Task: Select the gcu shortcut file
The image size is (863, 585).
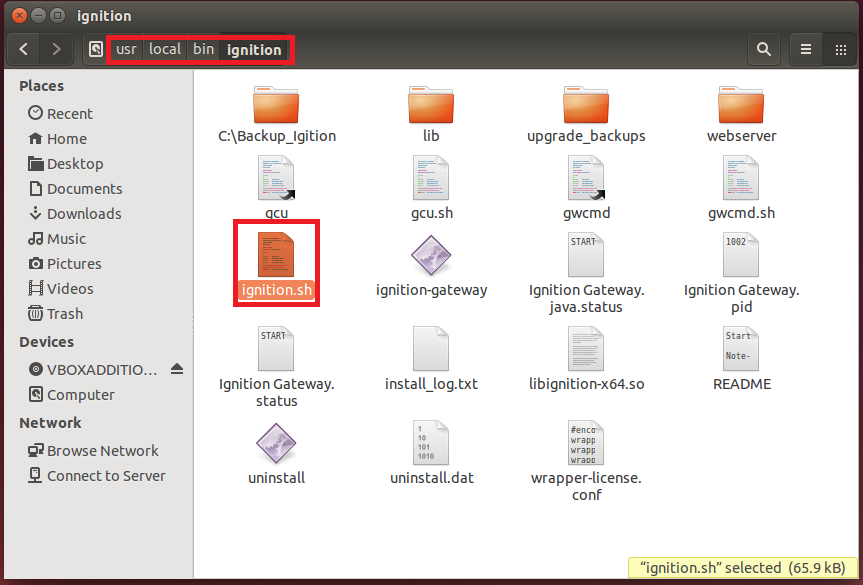Action: [276, 187]
